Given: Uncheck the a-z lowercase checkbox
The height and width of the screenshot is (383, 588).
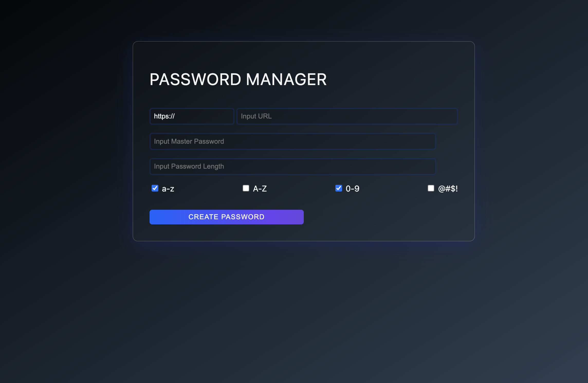Looking at the screenshot, I should (x=155, y=188).
